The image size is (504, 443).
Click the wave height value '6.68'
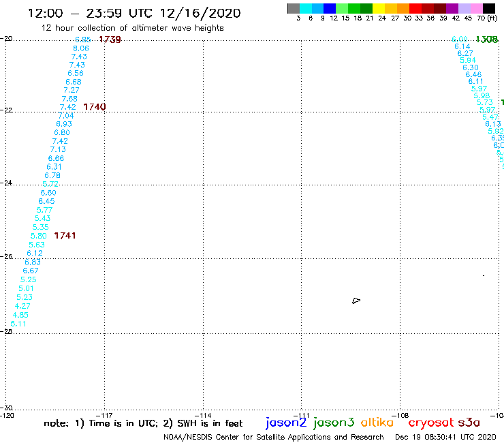coord(74,82)
